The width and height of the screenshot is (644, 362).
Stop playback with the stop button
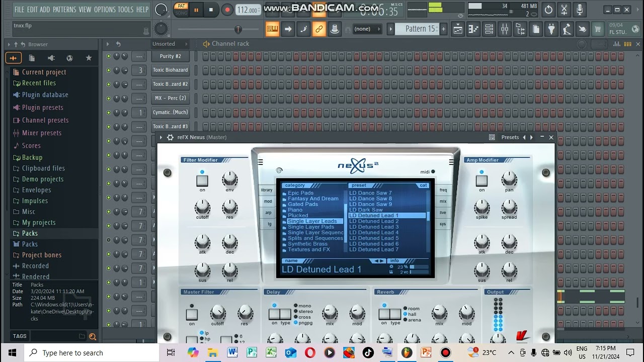pyautogui.click(x=211, y=10)
